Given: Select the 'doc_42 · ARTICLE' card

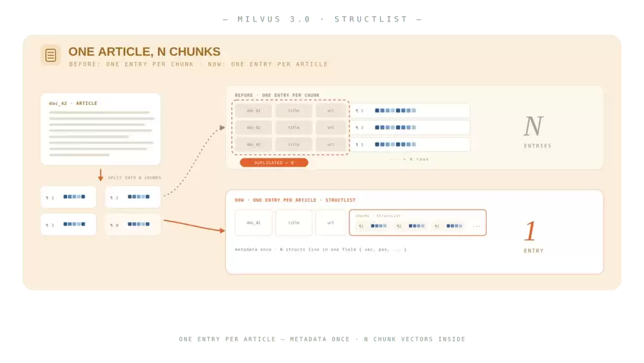Looking at the screenshot, I should pyautogui.click(x=101, y=129).
